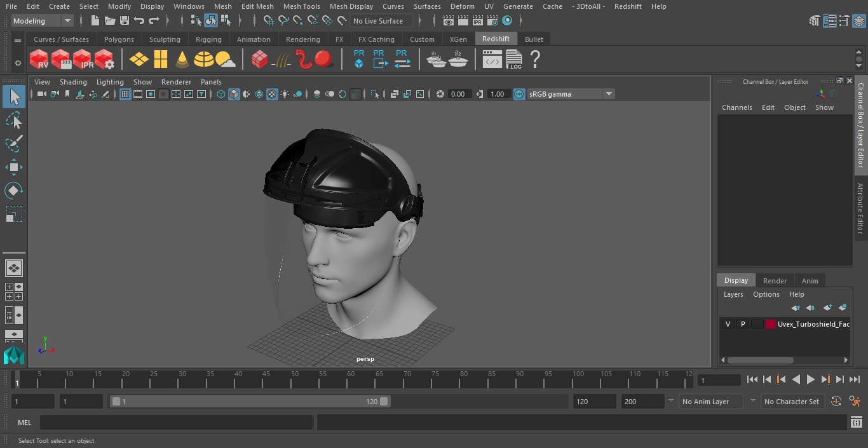Viewport: 868px width, 448px height.
Task: Toggle film gate viewport icon
Action: 138,94
